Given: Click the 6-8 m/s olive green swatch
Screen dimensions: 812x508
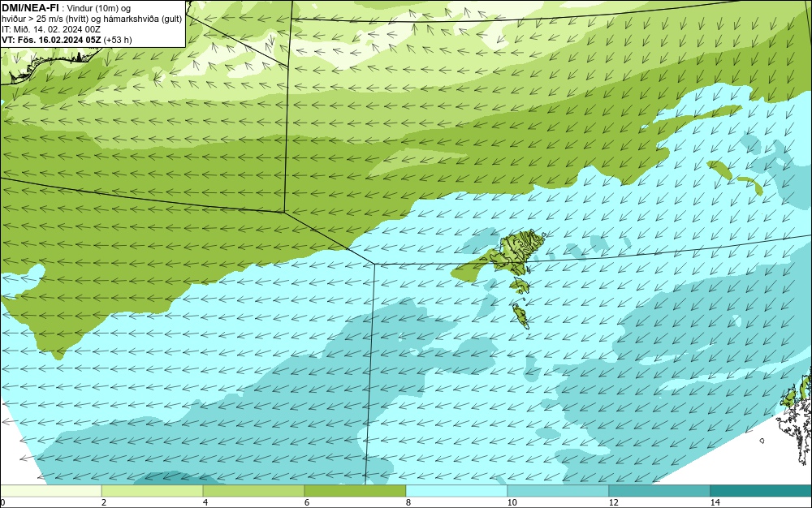Looking at the screenshot, I should [356, 491].
